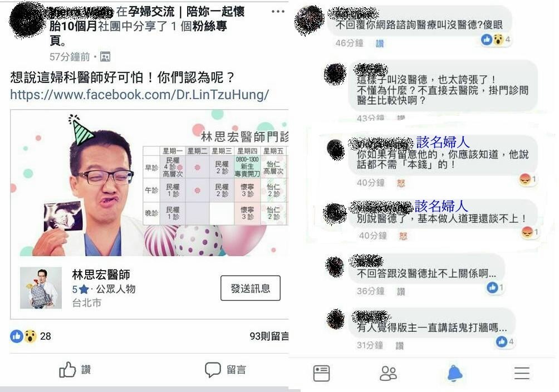This screenshot has height=392, width=559.
Task: Tap the speech bubble comment icon
Action: [213, 370]
